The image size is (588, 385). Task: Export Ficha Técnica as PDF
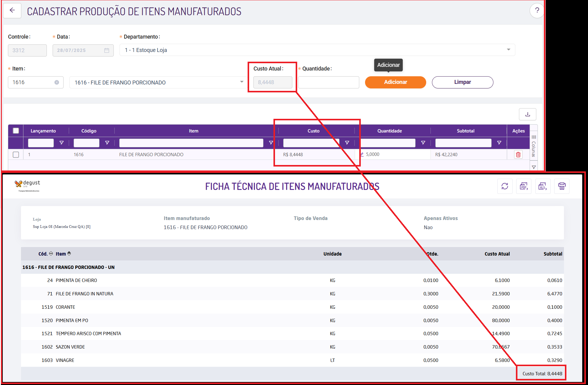[524, 186]
